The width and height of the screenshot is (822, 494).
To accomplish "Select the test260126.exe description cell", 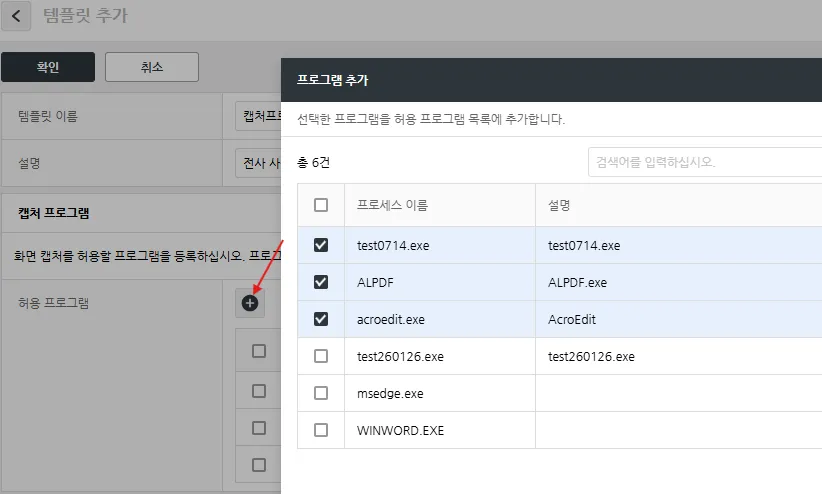I will [679, 356].
